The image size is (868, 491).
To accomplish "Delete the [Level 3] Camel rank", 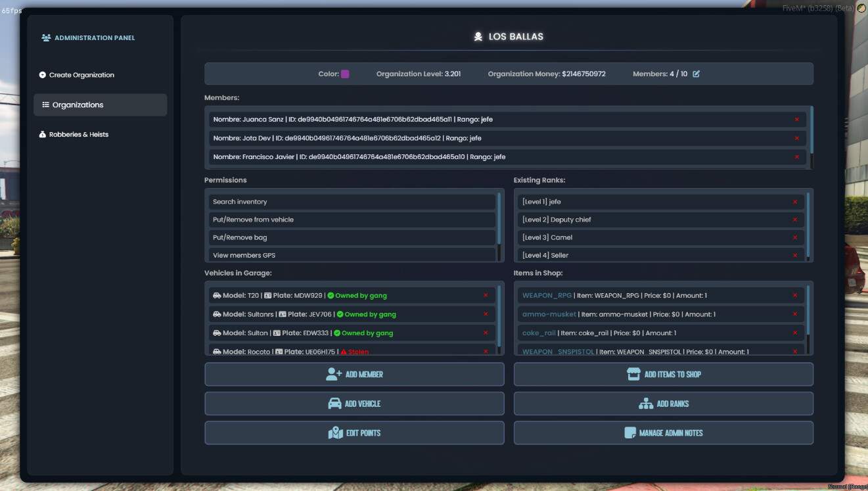I will pyautogui.click(x=795, y=237).
